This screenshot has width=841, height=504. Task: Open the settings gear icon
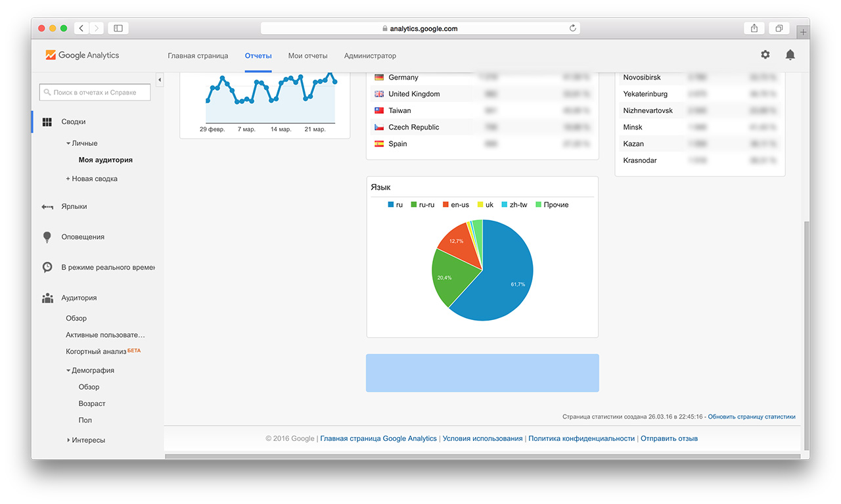(x=765, y=55)
